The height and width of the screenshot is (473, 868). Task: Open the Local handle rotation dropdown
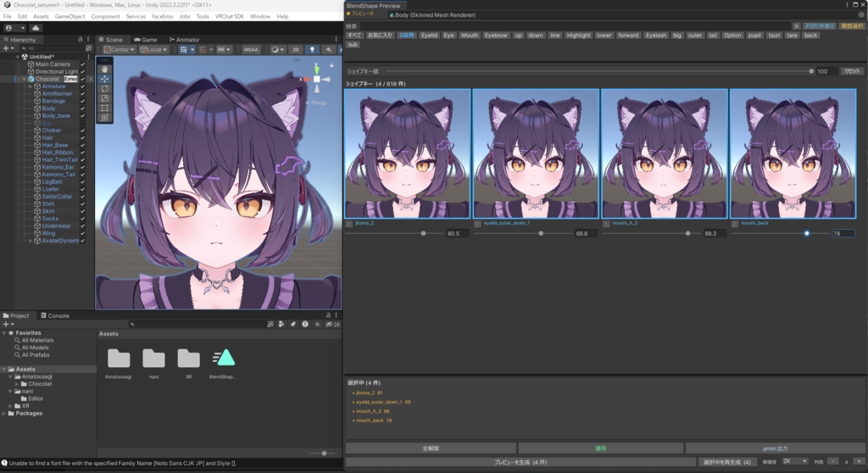pyautogui.click(x=153, y=49)
